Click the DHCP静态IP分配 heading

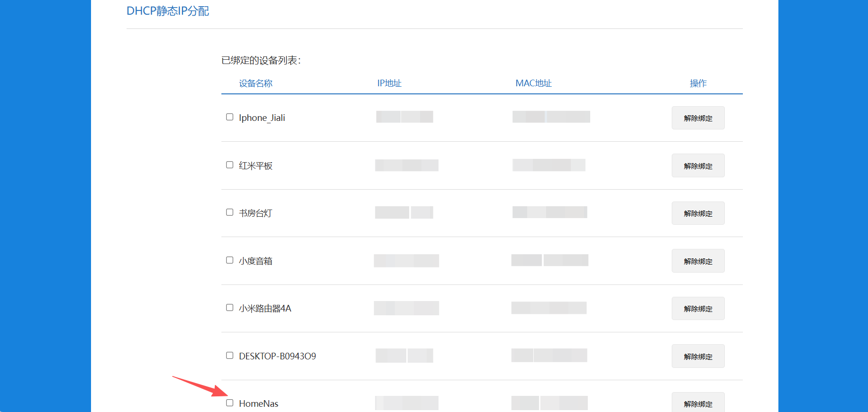[x=168, y=11]
